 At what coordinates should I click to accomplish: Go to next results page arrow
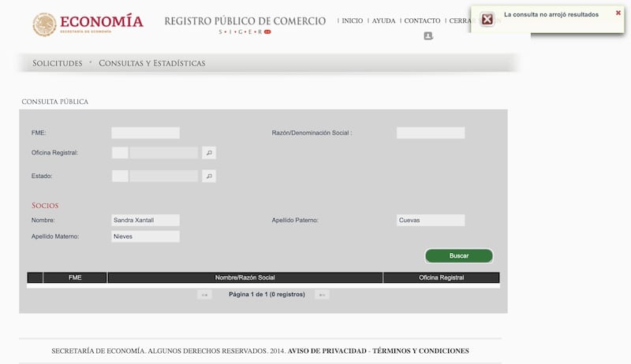tap(322, 295)
